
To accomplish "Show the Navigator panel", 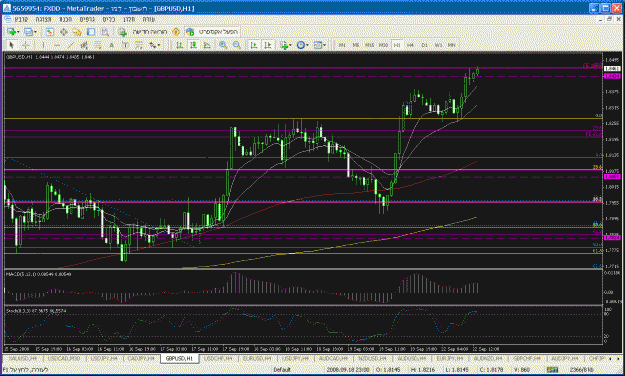I will click(x=77, y=31).
